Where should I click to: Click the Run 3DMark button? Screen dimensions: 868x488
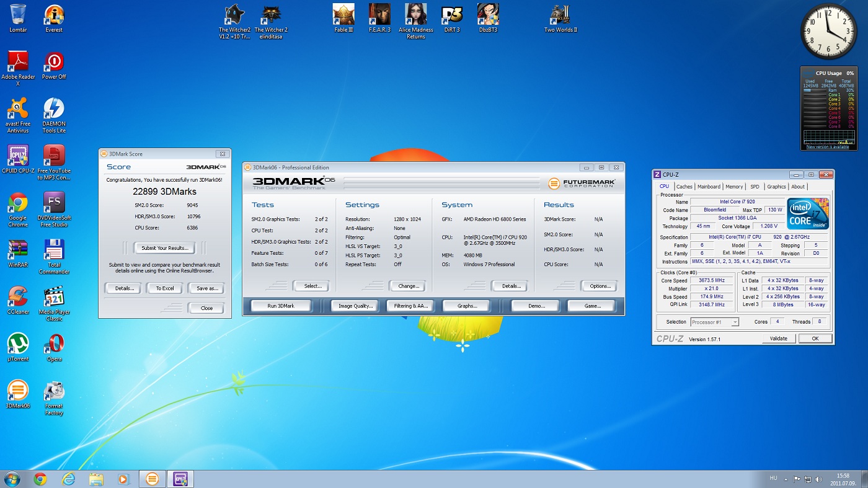[281, 306]
